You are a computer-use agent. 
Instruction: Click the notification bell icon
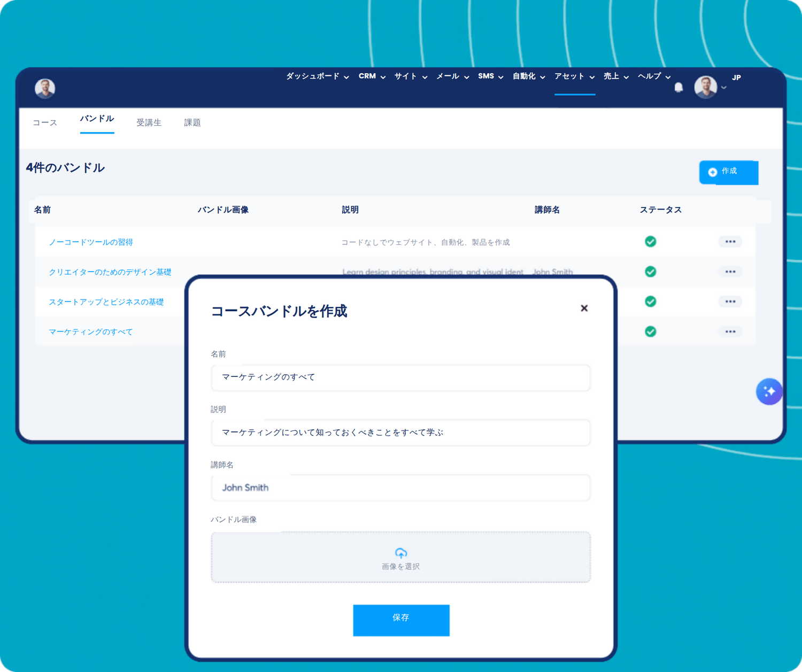coord(678,87)
